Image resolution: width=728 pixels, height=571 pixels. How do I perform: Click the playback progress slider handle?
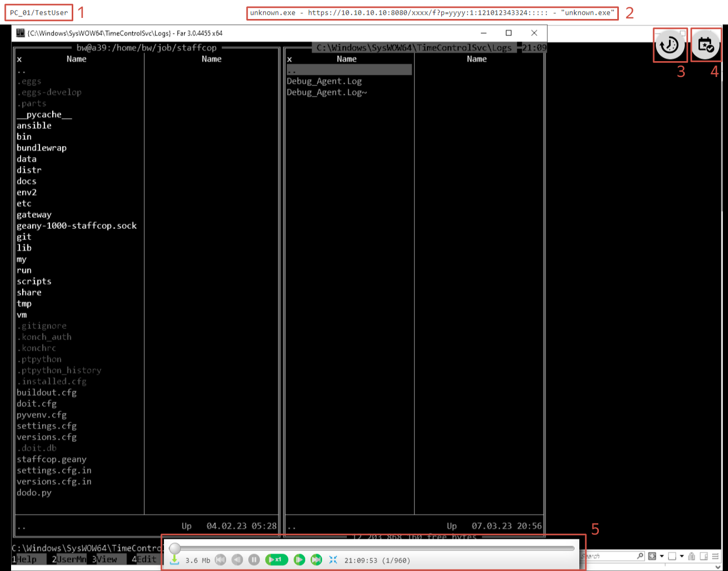175,548
